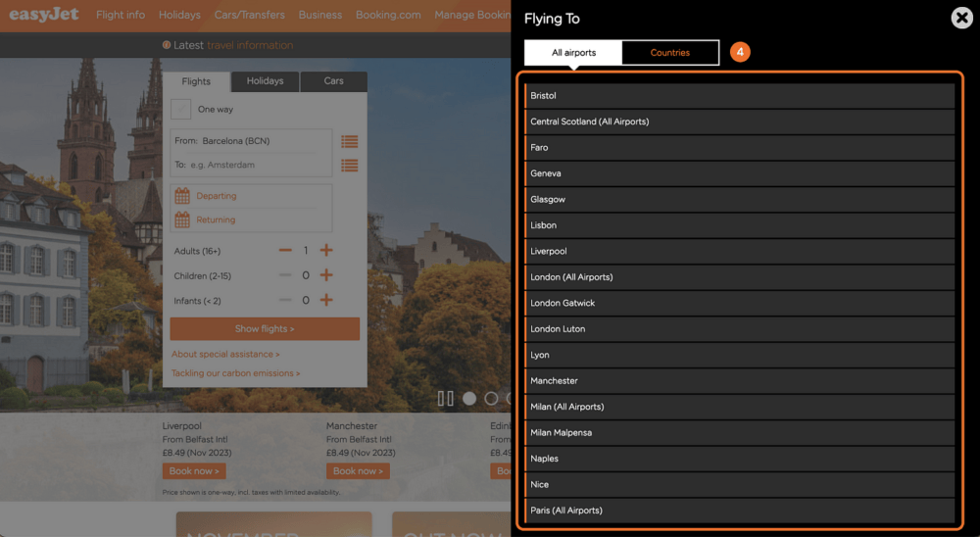Switch to the All airports tab
980x537 pixels.
click(x=573, y=53)
